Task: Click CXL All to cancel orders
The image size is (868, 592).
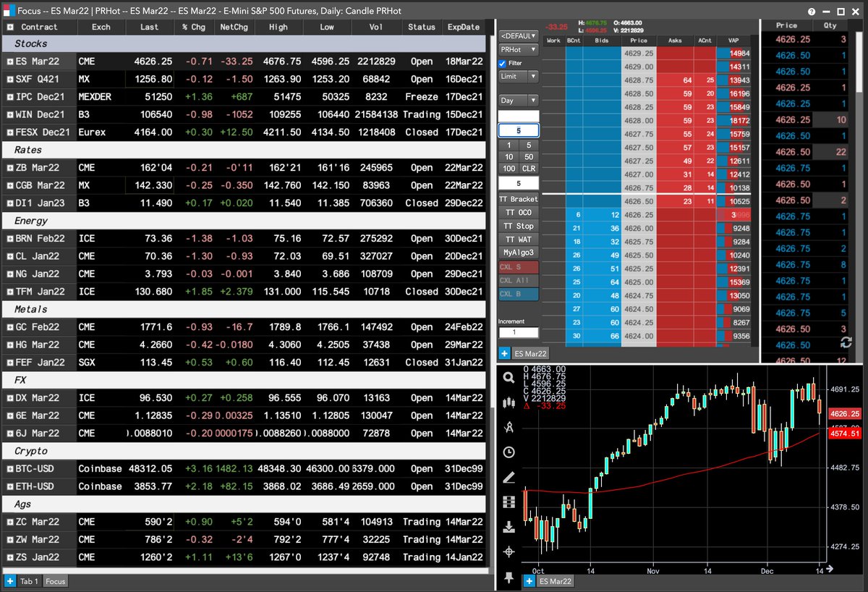Action: tap(519, 280)
